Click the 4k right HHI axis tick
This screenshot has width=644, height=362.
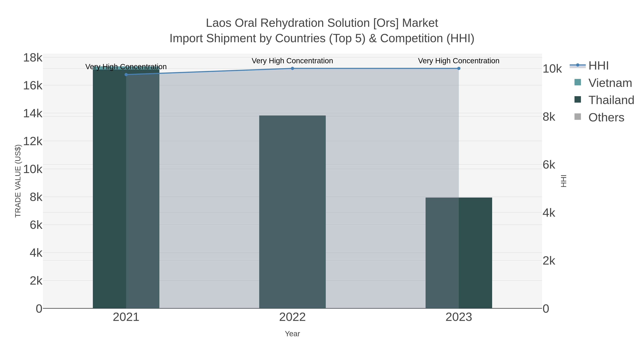549,213
